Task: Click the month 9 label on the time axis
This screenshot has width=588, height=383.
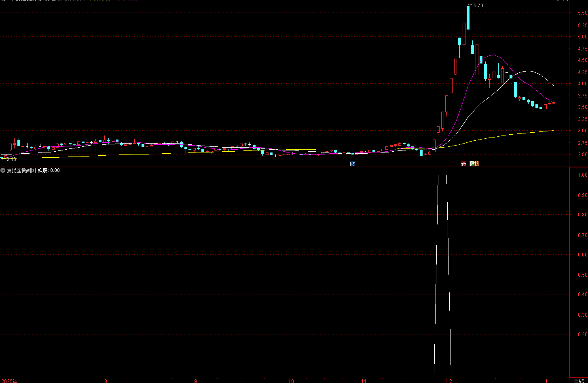Action: point(195,381)
